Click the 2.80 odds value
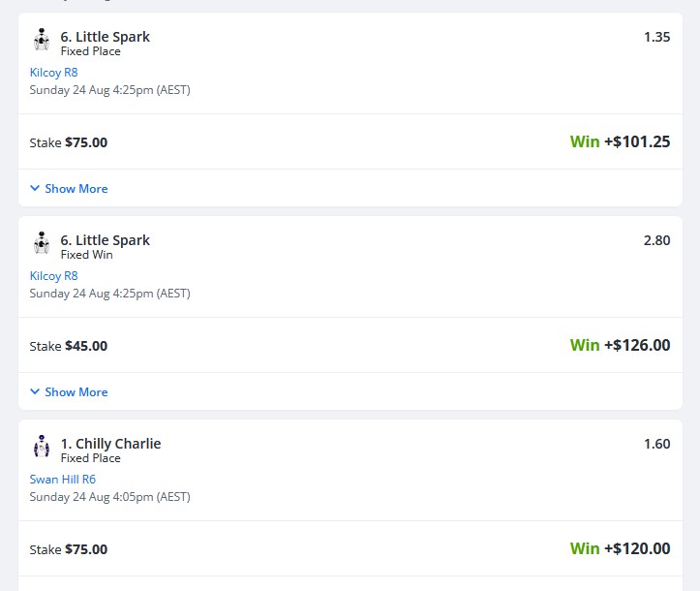The image size is (700, 591). point(656,240)
